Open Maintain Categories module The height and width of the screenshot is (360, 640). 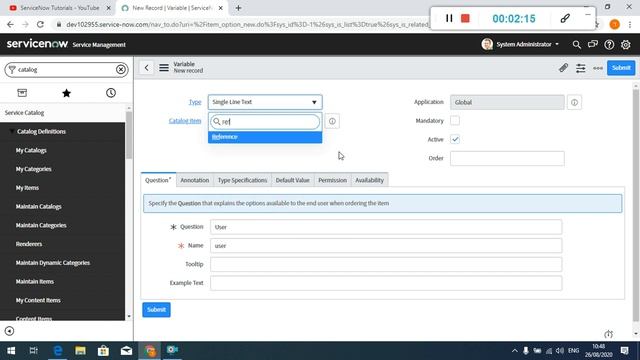(x=41, y=225)
